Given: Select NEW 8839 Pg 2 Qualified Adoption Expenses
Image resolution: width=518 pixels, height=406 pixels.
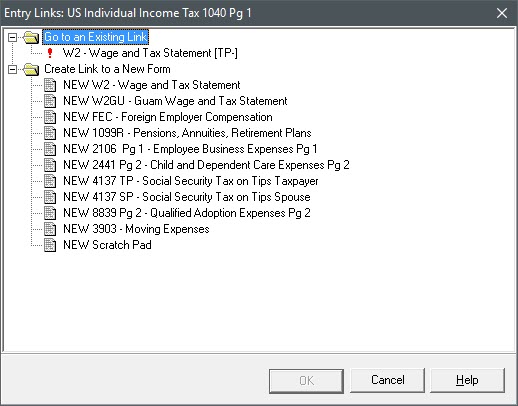Looking at the screenshot, I should [187, 213].
